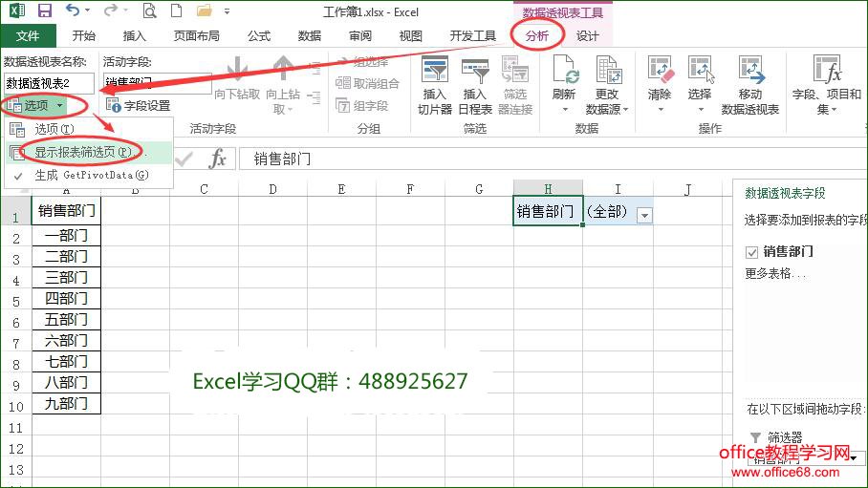
Task: Open the 选项 dropdown button
Action: point(36,105)
